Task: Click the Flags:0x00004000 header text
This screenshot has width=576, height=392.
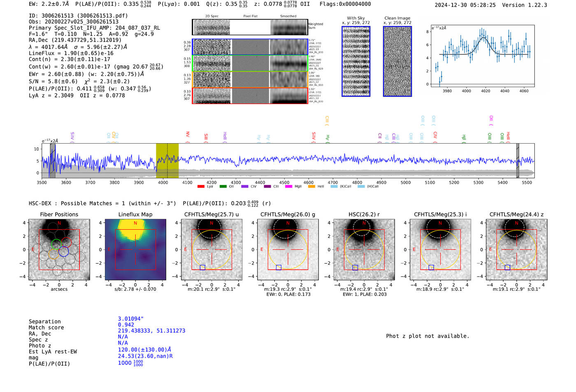Action: coord(345,4)
